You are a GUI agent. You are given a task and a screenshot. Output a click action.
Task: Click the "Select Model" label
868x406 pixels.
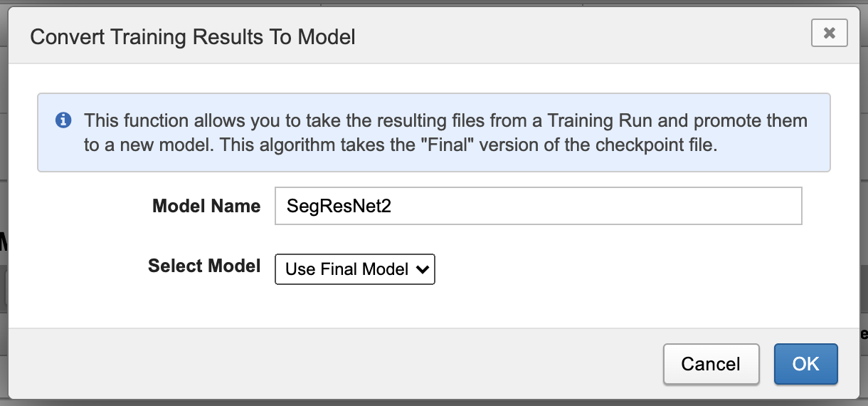[204, 266]
